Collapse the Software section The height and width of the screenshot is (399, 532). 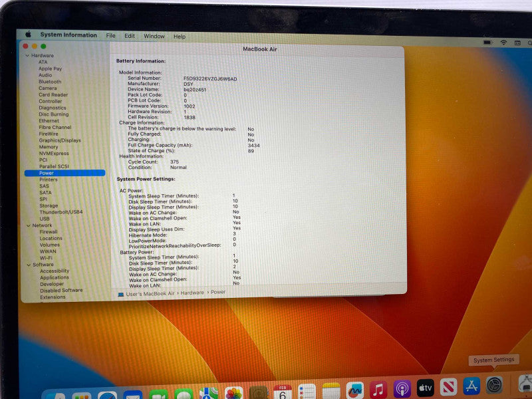click(x=29, y=265)
